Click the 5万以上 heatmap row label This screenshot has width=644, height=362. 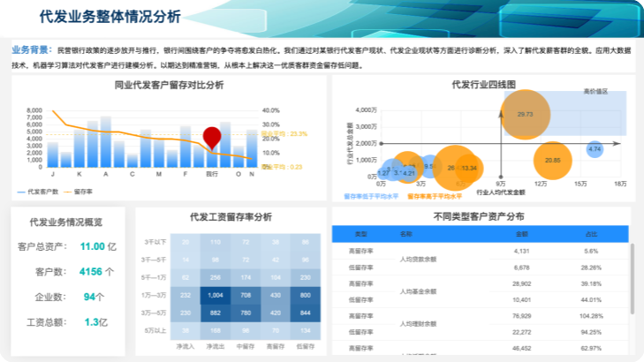(x=155, y=330)
